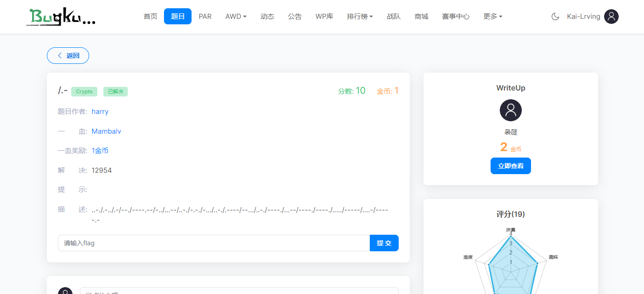Submit the flag with the 提交 button
The height and width of the screenshot is (294, 644).
[384, 243]
